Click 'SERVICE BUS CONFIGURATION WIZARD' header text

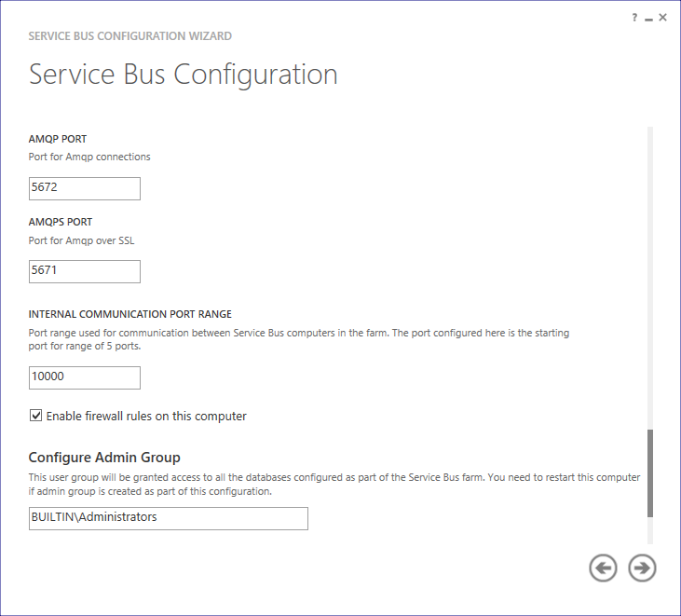pyautogui.click(x=129, y=36)
